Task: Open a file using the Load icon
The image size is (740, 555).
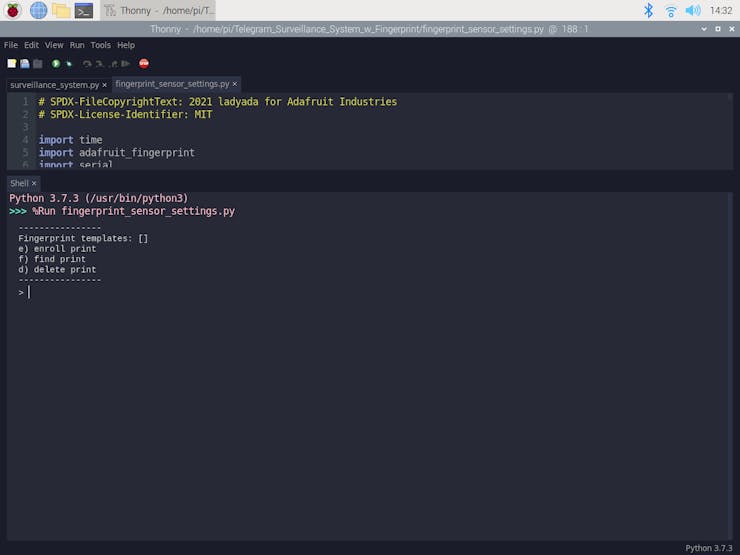Action: pos(25,63)
